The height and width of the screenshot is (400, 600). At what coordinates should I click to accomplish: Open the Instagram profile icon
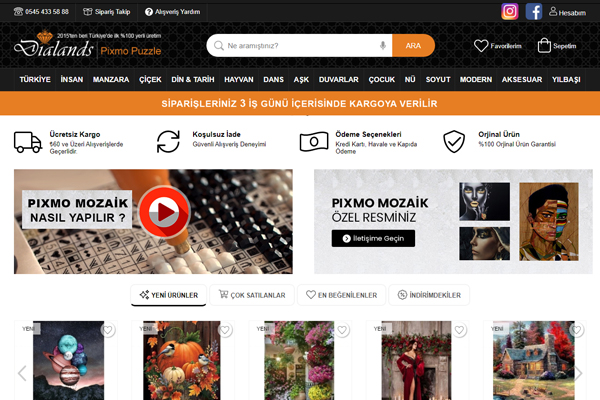click(510, 12)
